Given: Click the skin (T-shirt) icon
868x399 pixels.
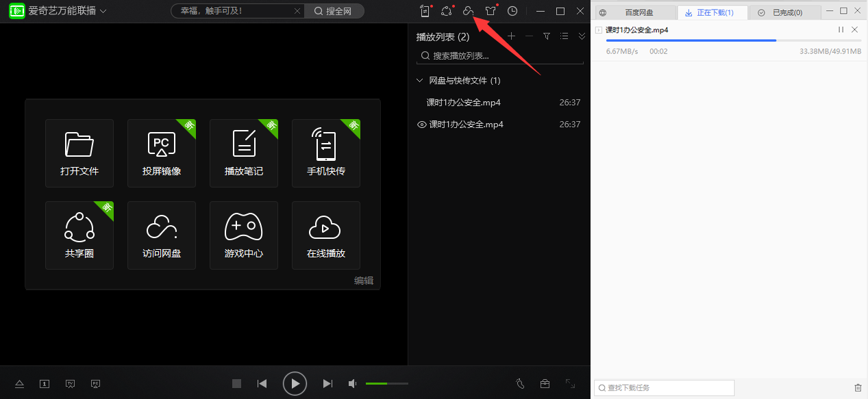Looking at the screenshot, I should pos(491,11).
